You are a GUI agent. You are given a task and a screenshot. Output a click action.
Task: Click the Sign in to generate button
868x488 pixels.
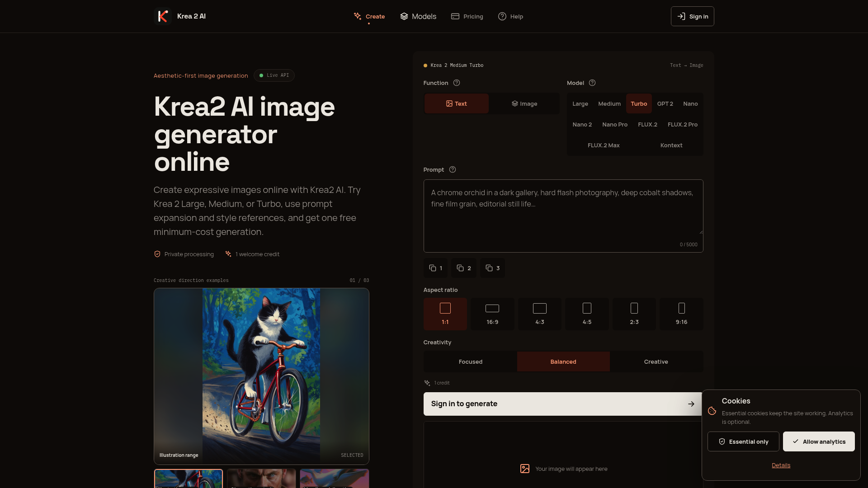coord(563,404)
